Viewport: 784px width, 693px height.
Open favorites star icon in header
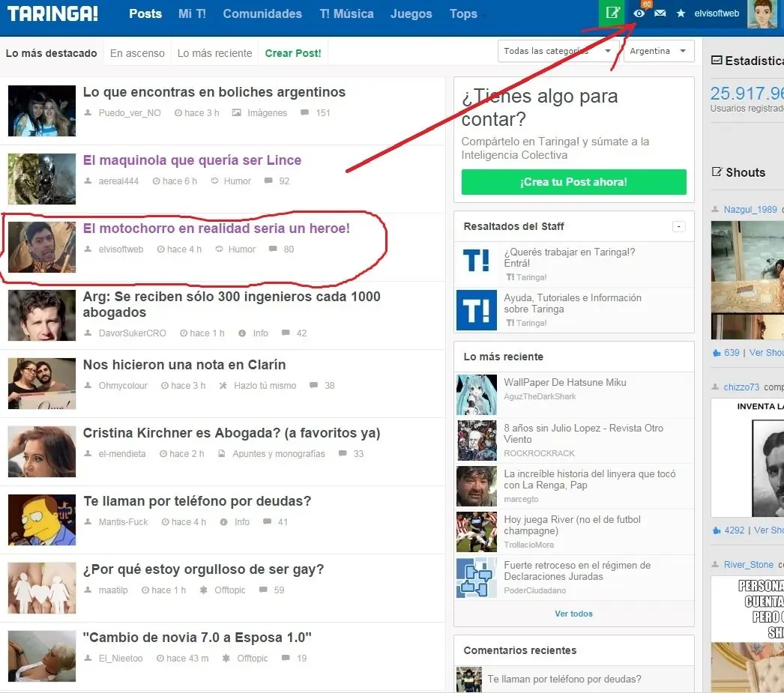(x=681, y=13)
